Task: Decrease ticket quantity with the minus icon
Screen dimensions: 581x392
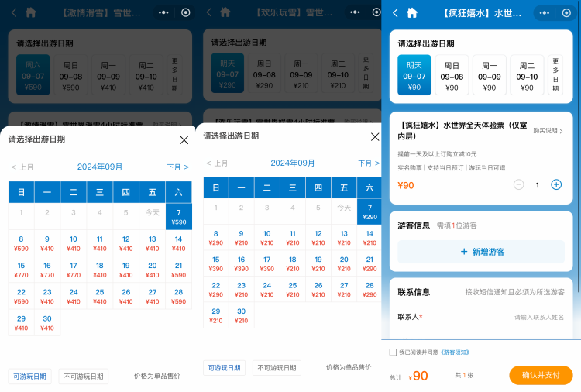Action: pyautogui.click(x=519, y=185)
